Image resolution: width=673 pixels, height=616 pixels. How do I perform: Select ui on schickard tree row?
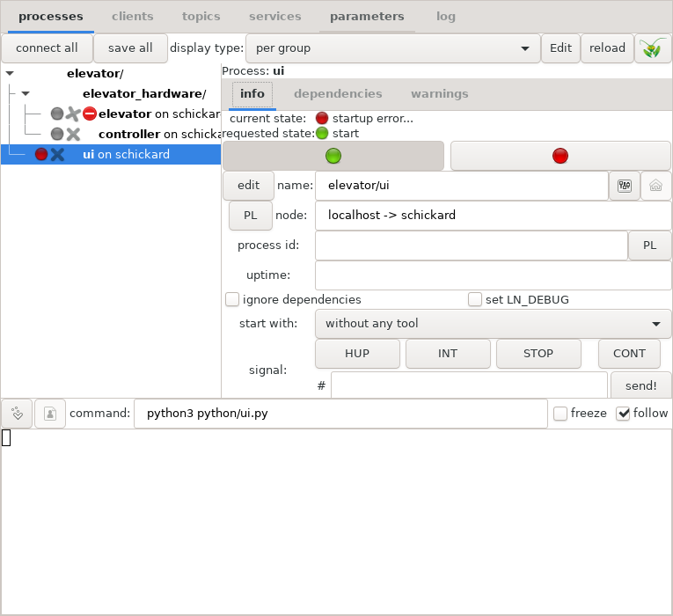point(111,154)
